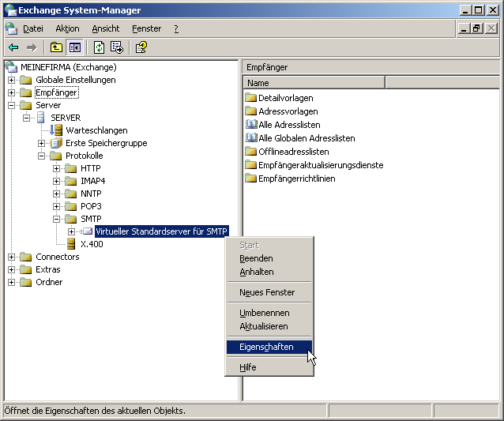Collapse the SMTP protocol node
The image size is (504, 421).
click(x=56, y=219)
